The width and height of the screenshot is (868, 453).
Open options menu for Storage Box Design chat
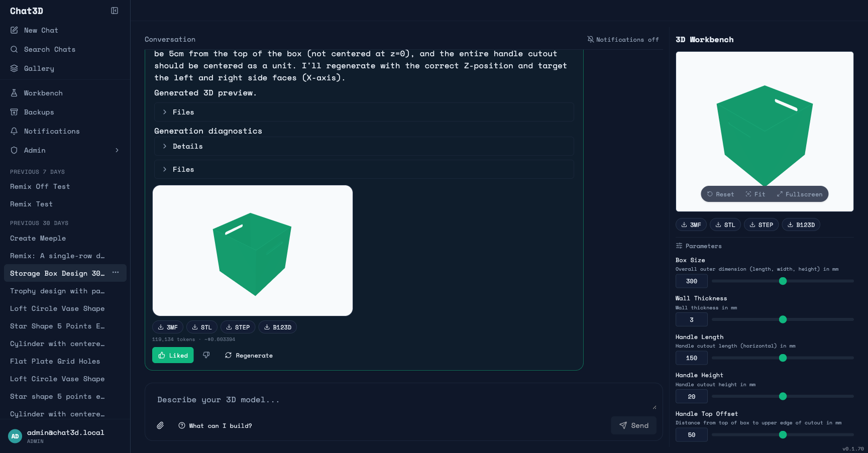[116, 273]
